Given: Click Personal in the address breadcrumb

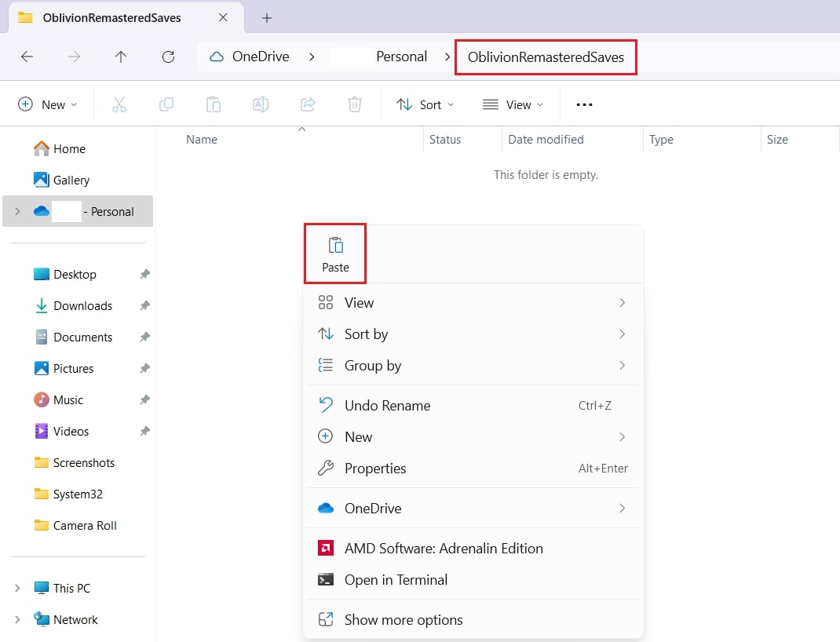Looking at the screenshot, I should [x=401, y=57].
